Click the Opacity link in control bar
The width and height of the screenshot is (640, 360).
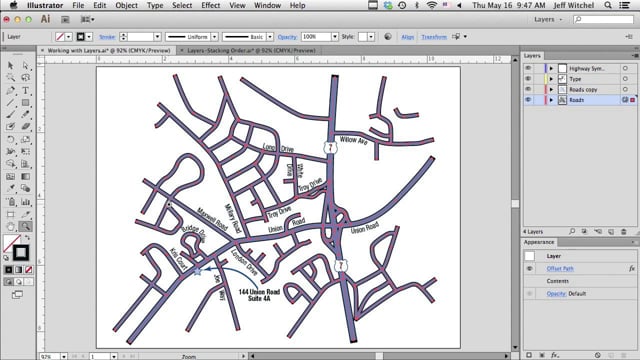click(x=287, y=37)
